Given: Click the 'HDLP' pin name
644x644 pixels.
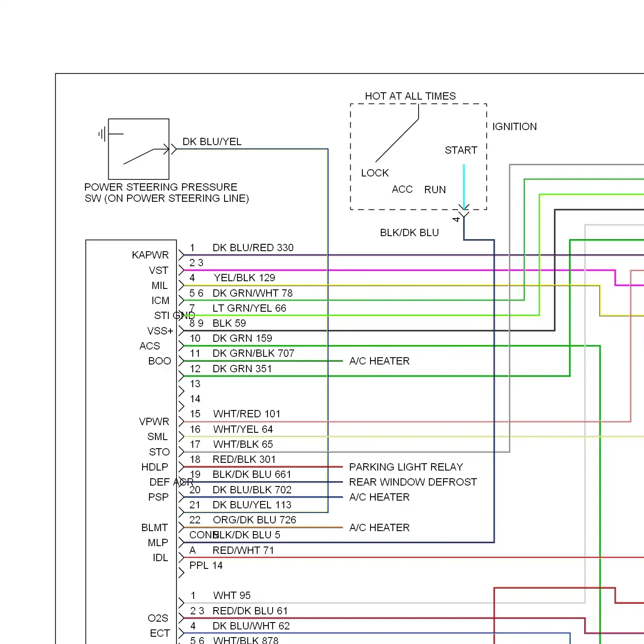Looking at the screenshot, I should click(x=155, y=467).
